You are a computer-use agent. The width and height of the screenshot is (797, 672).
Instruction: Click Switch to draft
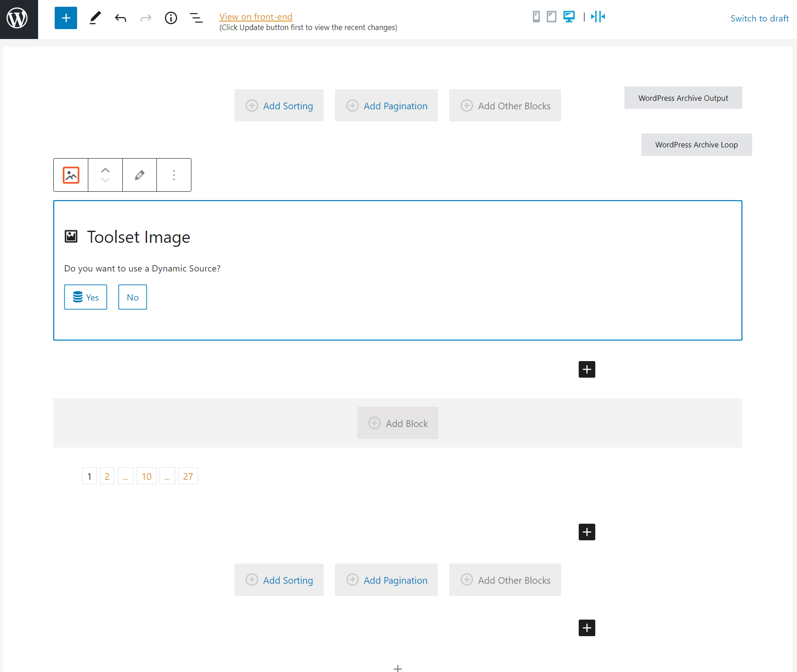click(x=759, y=18)
